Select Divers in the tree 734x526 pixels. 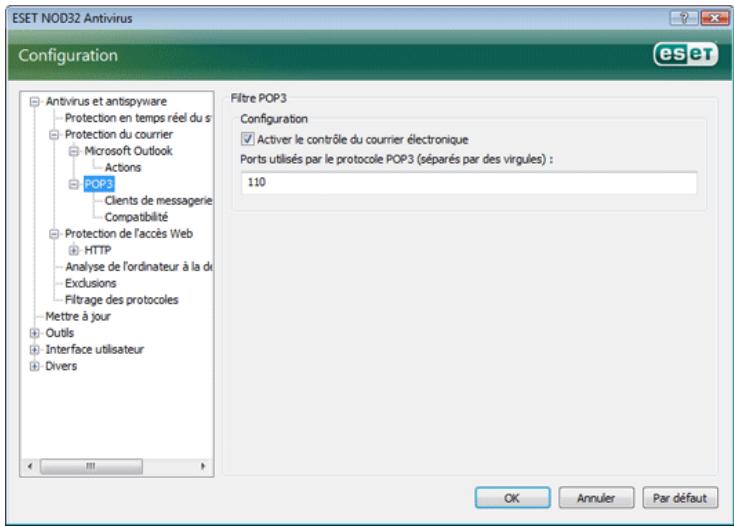61,366
